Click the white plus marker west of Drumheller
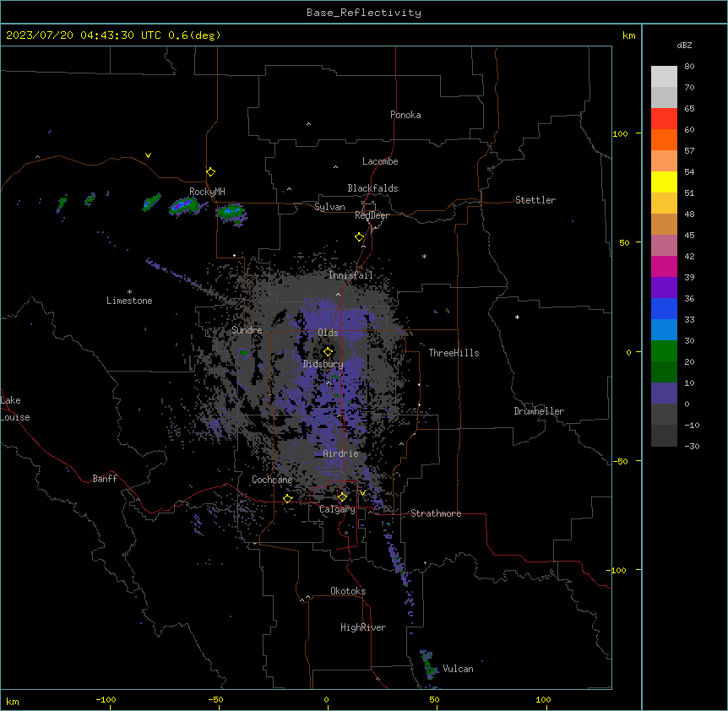The width and height of the screenshot is (728, 711). coord(517,317)
